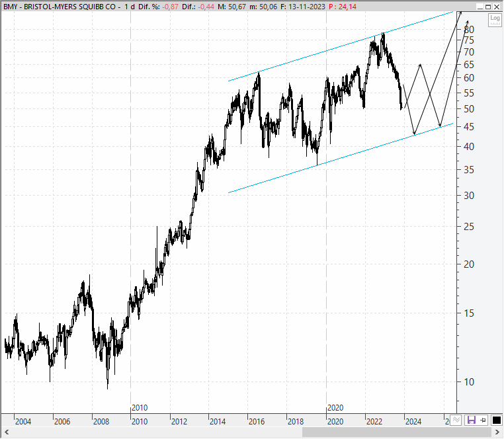The width and height of the screenshot is (504, 439).
Task: Click the 'M: 50,67' high value
Action: coord(231,7)
